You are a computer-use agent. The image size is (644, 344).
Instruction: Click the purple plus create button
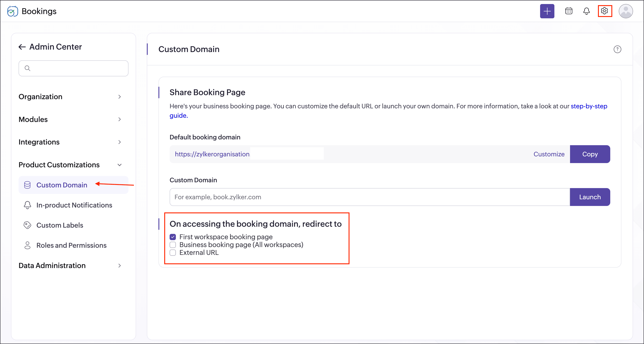[x=547, y=11]
